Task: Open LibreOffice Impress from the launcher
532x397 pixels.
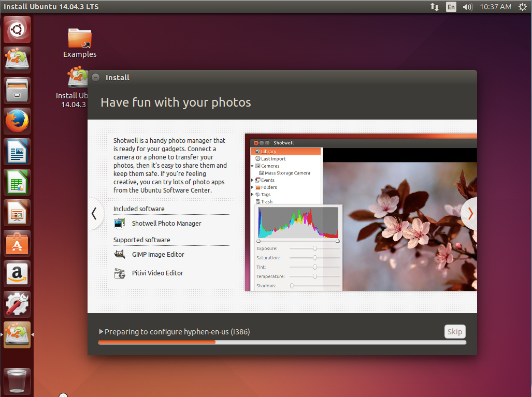Action: point(17,213)
